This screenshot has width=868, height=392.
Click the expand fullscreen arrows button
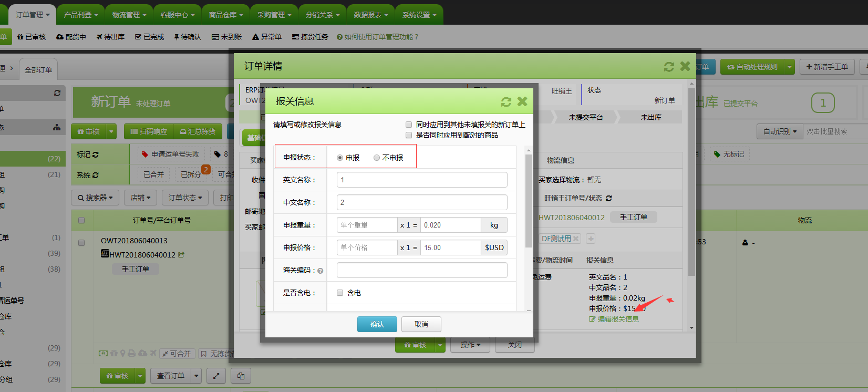[216, 376]
